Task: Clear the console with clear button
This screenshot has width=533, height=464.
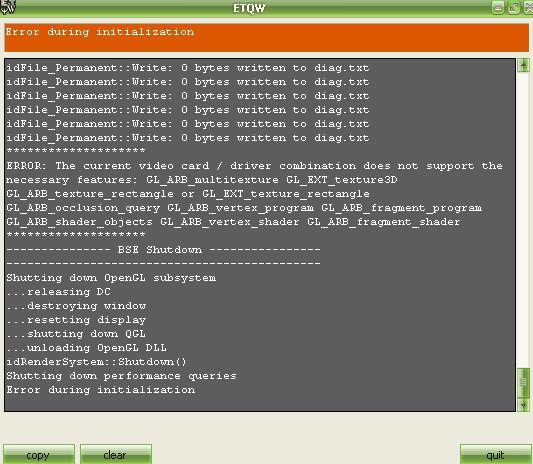Action: click(x=116, y=454)
